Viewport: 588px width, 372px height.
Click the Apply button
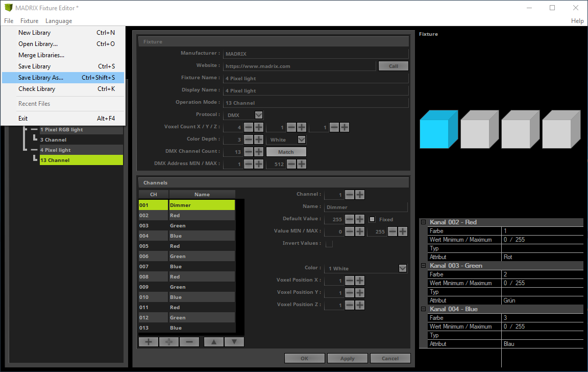(347, 359)
